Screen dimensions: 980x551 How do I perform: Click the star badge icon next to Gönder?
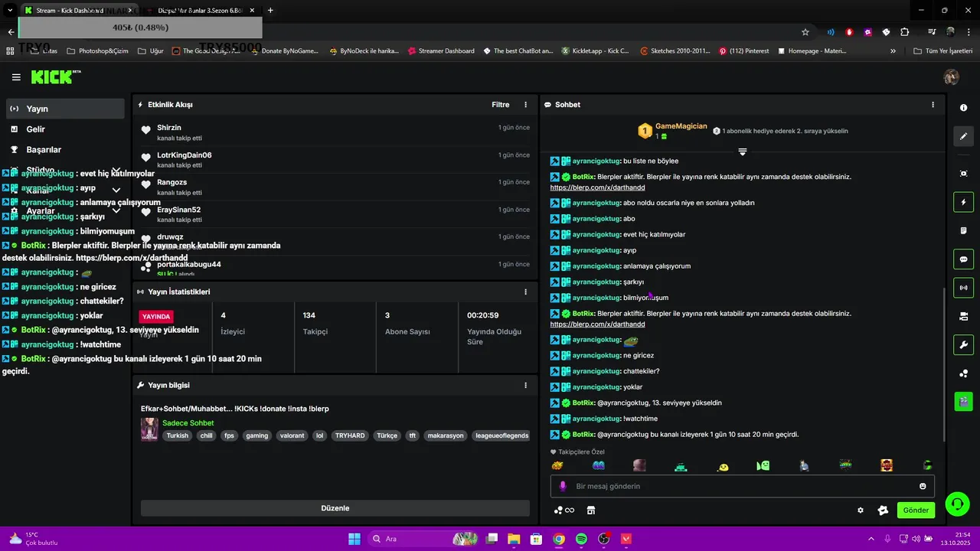pyautogui.click(x=883, y=510)
